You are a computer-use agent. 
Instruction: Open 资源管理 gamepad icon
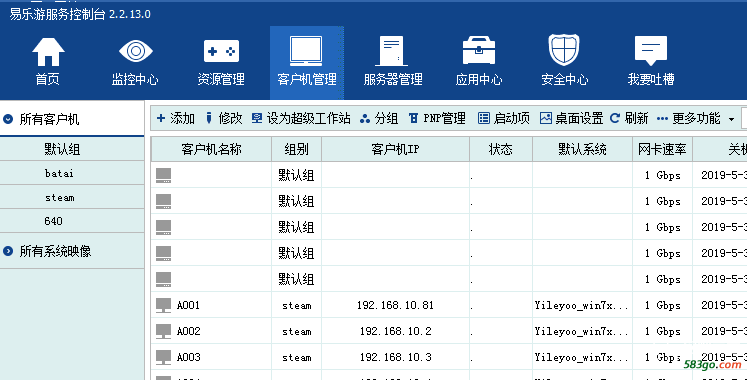click(x=221, y=51)
